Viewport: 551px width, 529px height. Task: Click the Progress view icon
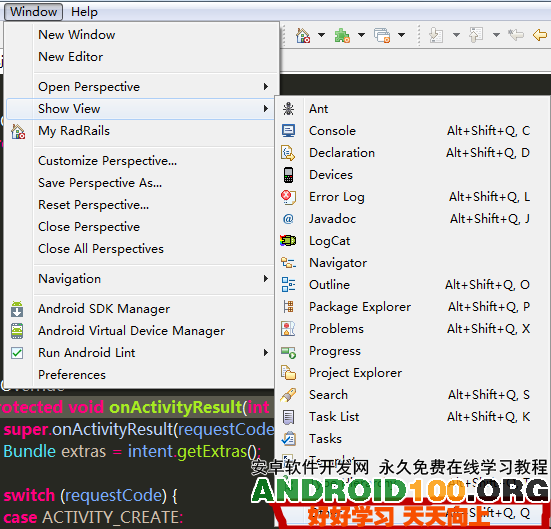(x=289, y=352)
